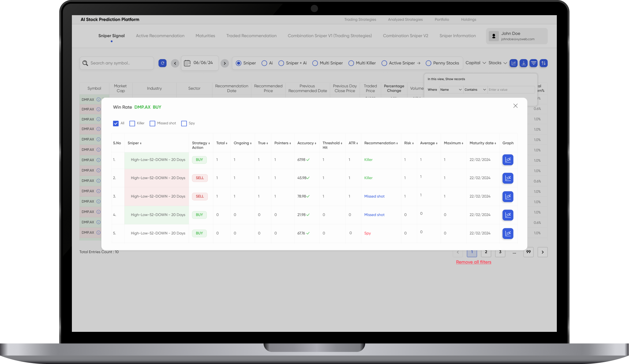Click the refresh icon next to search
Screen dimensions: 629x364
pyautogui.click(x=163, y=63)
